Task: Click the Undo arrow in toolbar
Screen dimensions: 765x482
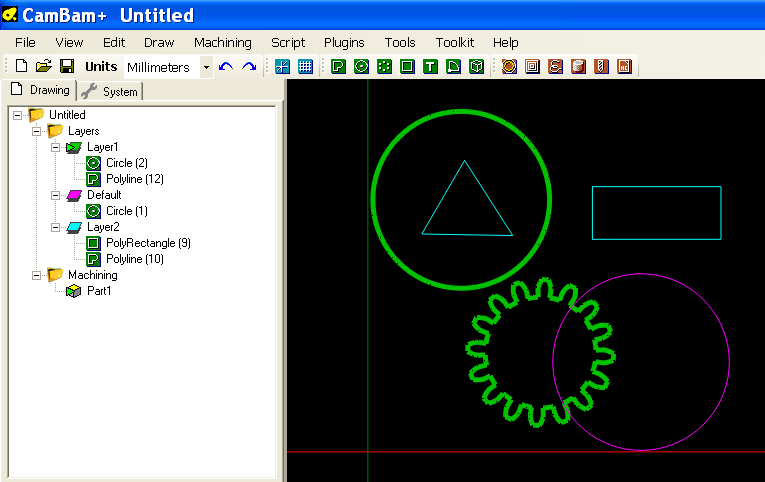Action: point(226,67)
